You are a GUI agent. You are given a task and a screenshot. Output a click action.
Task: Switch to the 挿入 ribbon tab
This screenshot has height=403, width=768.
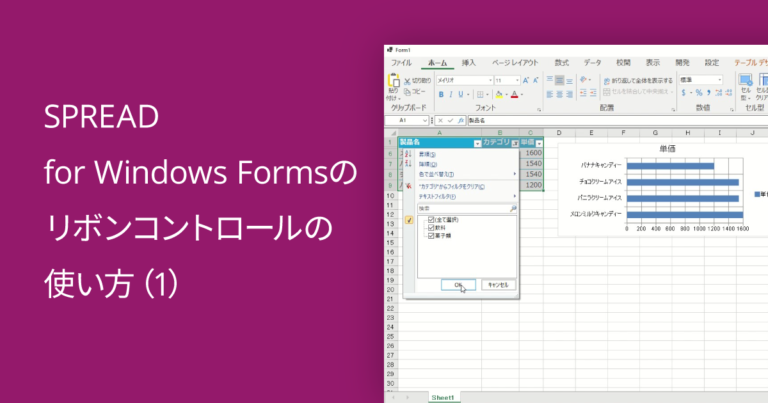pos(468,63)
